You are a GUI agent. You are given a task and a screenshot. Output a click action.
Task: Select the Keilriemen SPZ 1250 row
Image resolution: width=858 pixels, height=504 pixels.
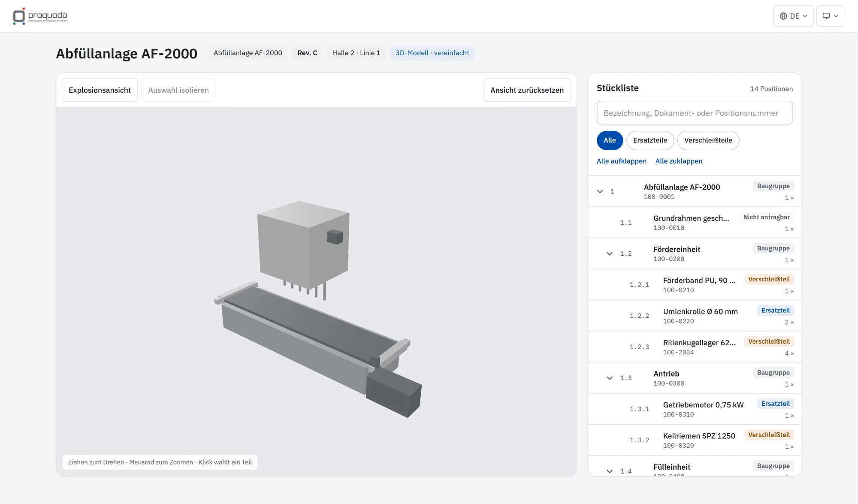(695, 440)
